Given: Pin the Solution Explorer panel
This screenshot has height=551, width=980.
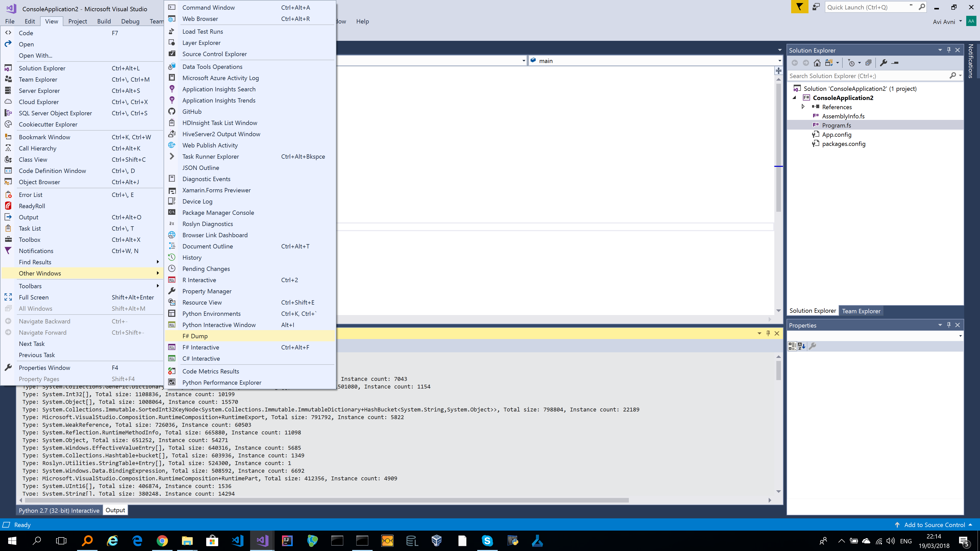Looking at the screenshot, I should coord(949,50).
